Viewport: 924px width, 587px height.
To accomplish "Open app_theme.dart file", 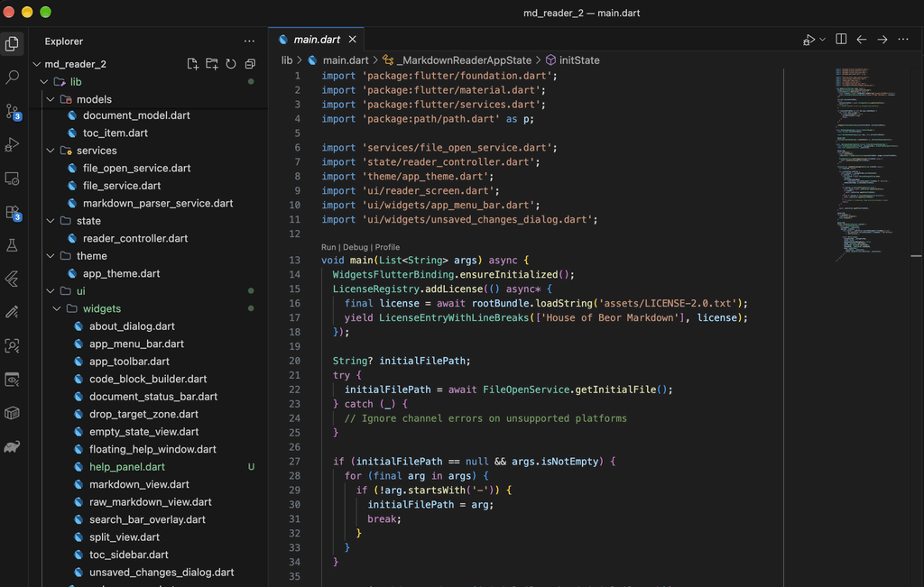I will [121, 274].
